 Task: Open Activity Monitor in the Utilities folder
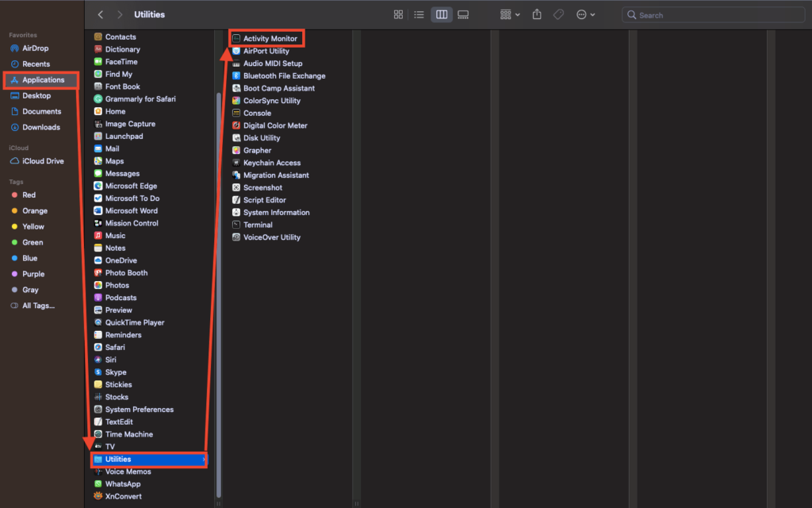[x=270, y=38]
